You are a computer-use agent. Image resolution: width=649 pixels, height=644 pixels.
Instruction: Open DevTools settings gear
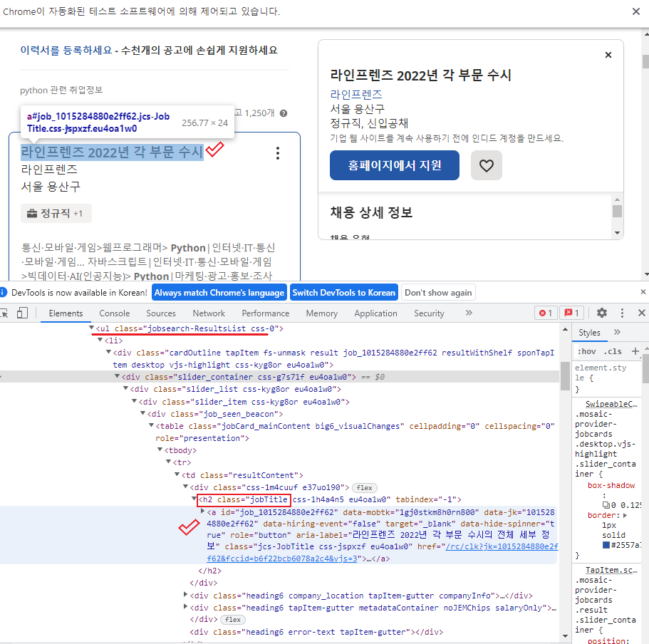coord(602,313)
